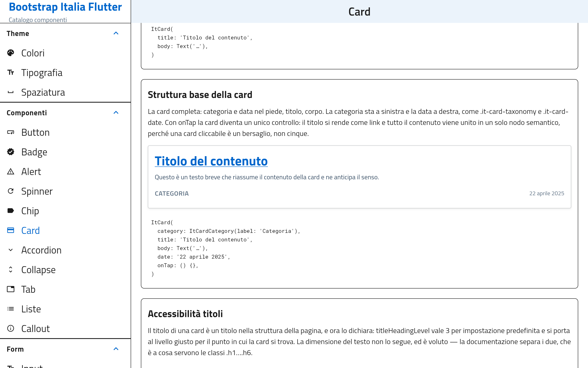Open the Accordion component page

click(x=65, y=250)
